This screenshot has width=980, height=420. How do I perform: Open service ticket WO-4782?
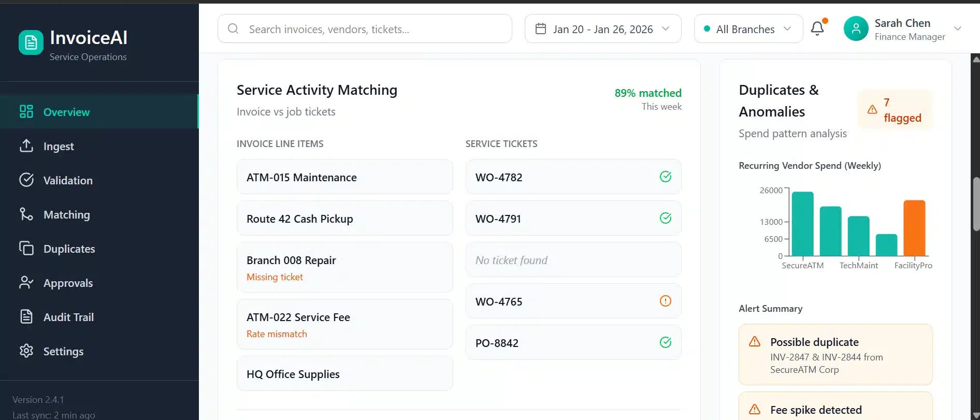573,177
